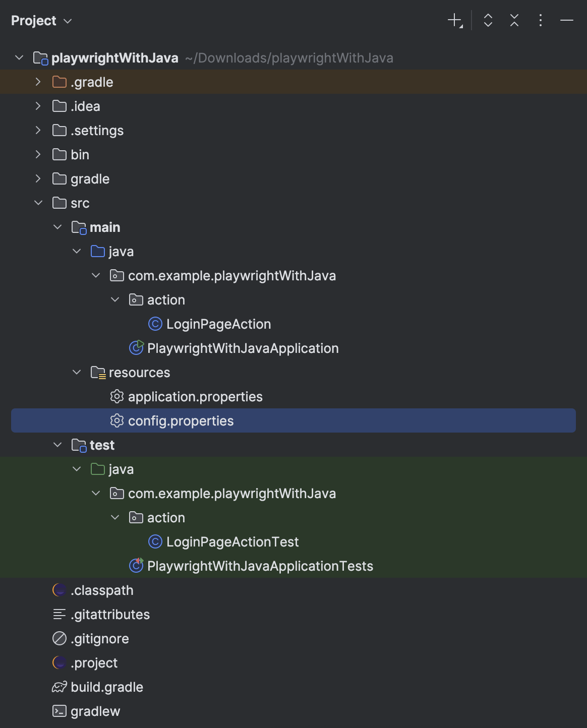Screen dimensions: 587x728
Task: Expand the bin folder chevron
Action: coord(38,155)
